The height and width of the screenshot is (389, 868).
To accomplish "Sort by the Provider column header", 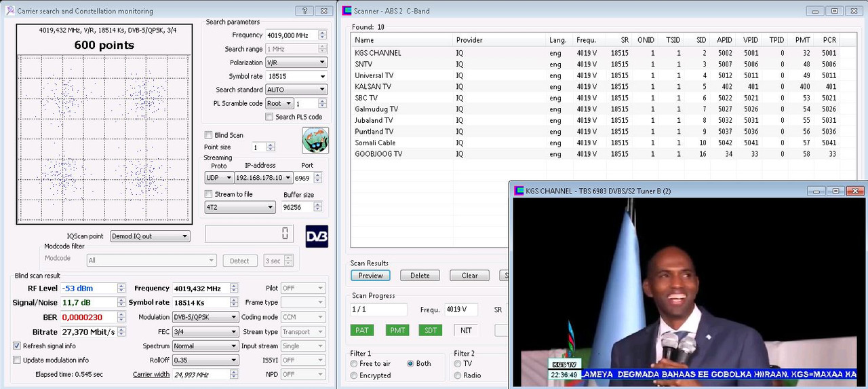I will [500, 40].
